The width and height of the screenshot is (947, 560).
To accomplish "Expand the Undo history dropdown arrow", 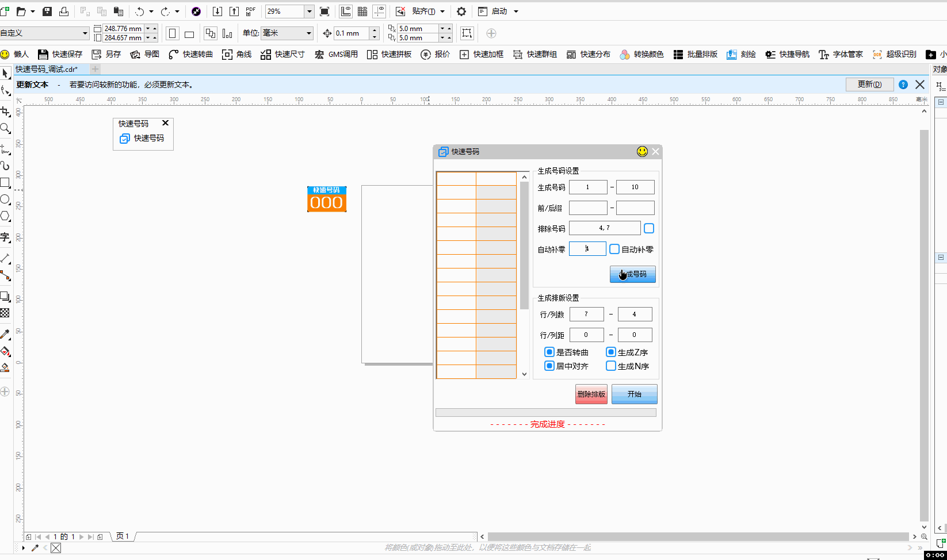I will coord(151,11).
